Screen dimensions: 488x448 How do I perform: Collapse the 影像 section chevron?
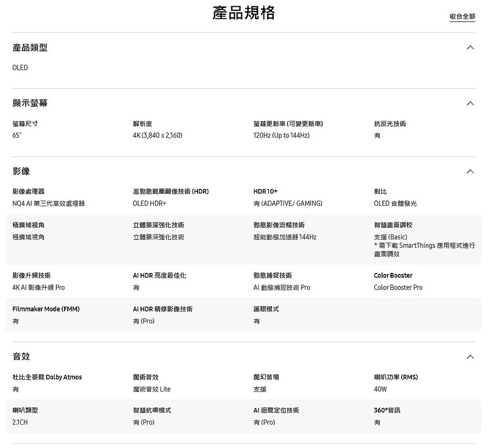point(470,172)
